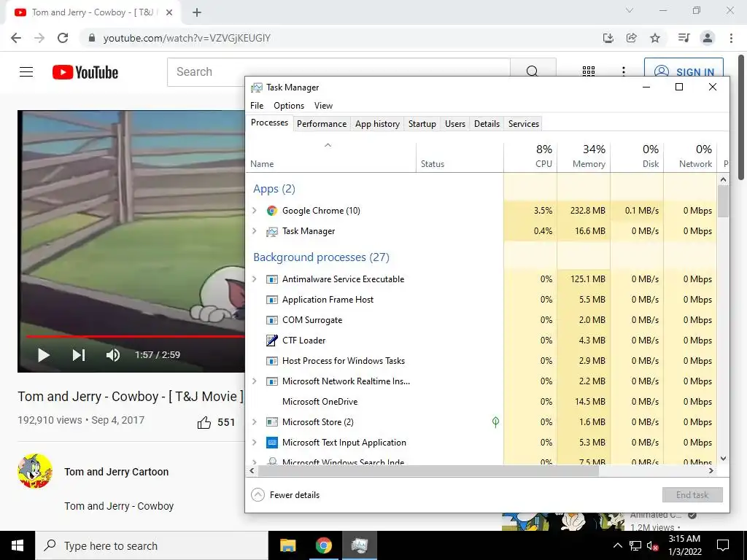
Task: Reload the page in Chrome
Action: pos(63,38)
